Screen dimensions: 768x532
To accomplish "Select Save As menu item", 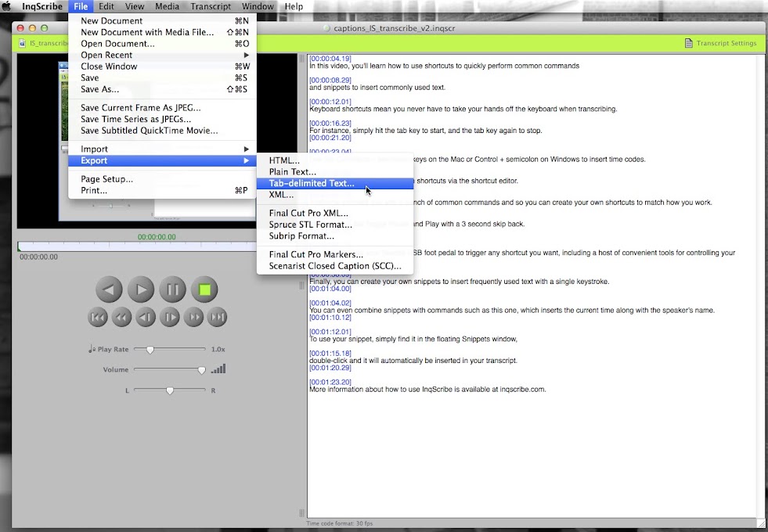I will (162, 89).
